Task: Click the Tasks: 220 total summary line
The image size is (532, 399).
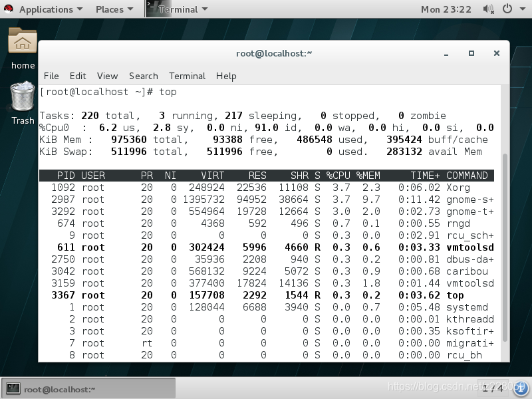Action: (x=243, y=116)
